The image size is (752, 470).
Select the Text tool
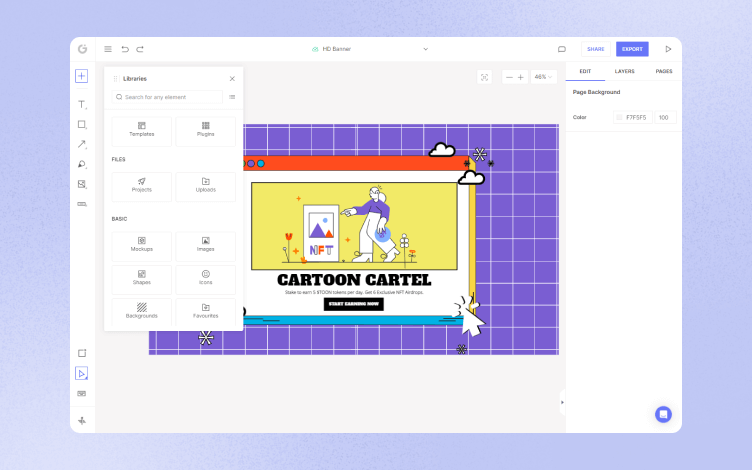(82, 105)
